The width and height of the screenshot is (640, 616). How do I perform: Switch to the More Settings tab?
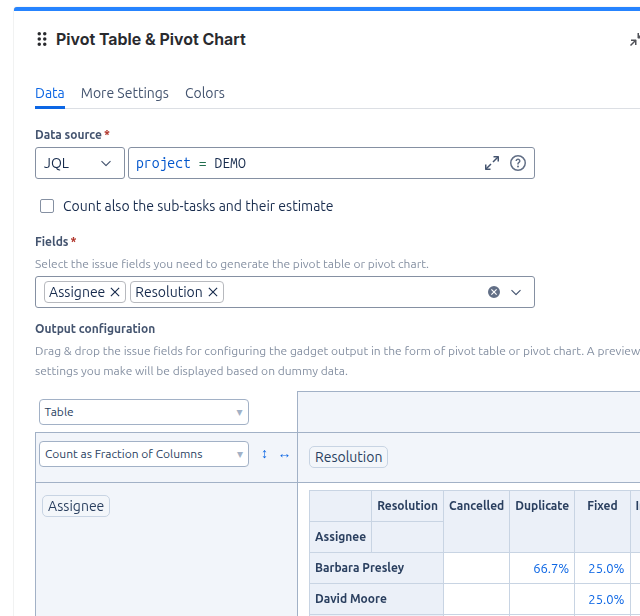[125, 93]
